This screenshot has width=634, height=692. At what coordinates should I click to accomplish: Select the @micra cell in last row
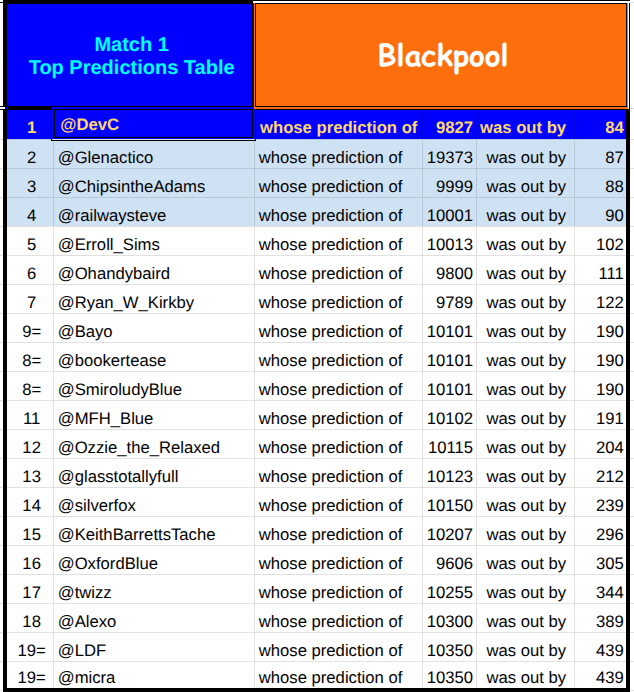(x=154, y=676)
